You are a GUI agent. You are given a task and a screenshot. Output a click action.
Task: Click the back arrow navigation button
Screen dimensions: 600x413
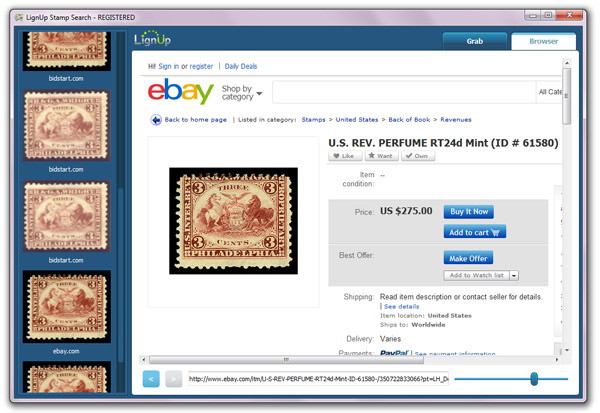pyautogui.click(x=151, y=379)
